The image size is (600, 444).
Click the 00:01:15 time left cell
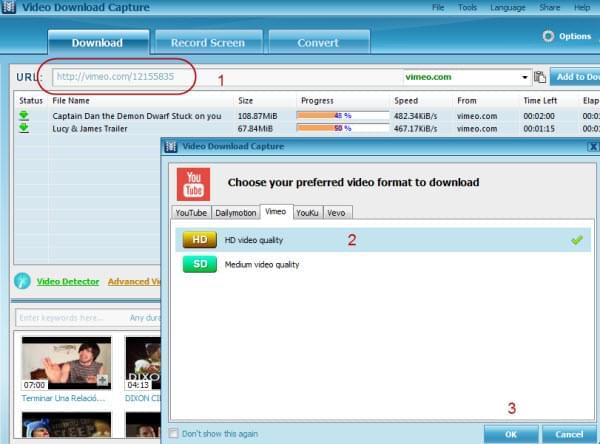(539, 129)
